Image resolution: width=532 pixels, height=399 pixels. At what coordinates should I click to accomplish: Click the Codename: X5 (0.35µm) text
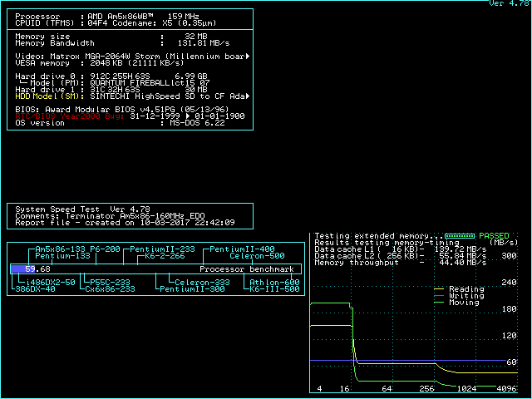[x=165, y=23]
